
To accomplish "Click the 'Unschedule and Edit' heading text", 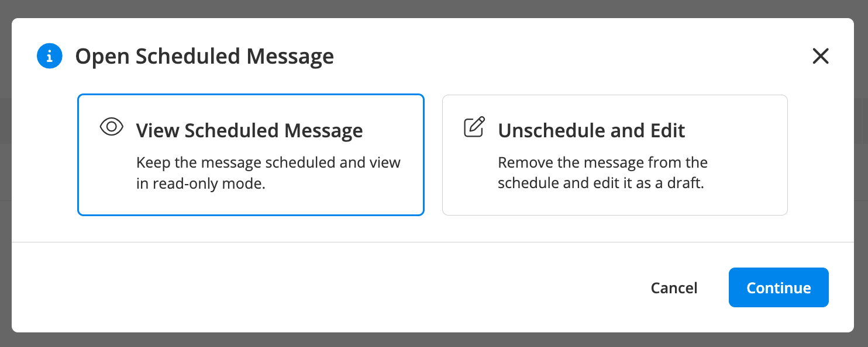I will tap(591, 130).
